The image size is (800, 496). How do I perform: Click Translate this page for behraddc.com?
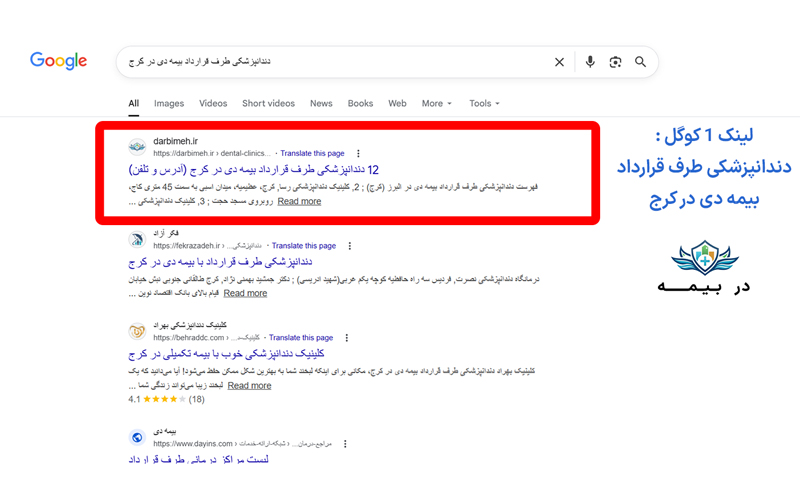[301, 338]
